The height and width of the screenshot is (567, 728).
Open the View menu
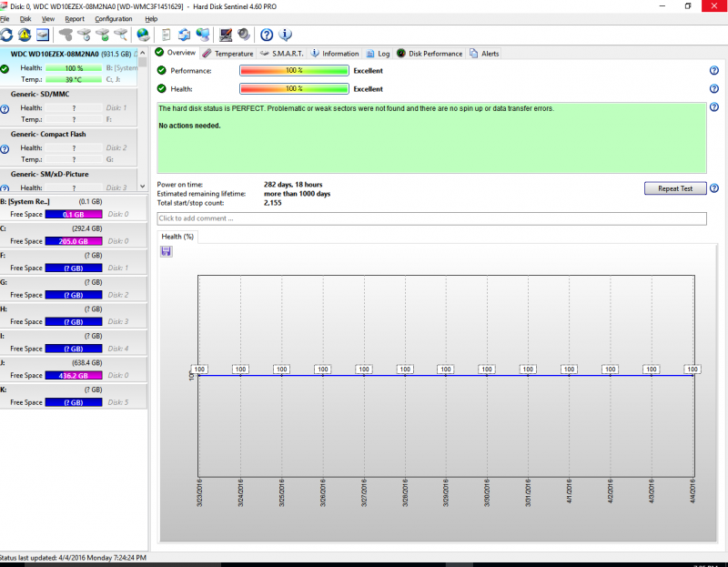click(48, 19)
